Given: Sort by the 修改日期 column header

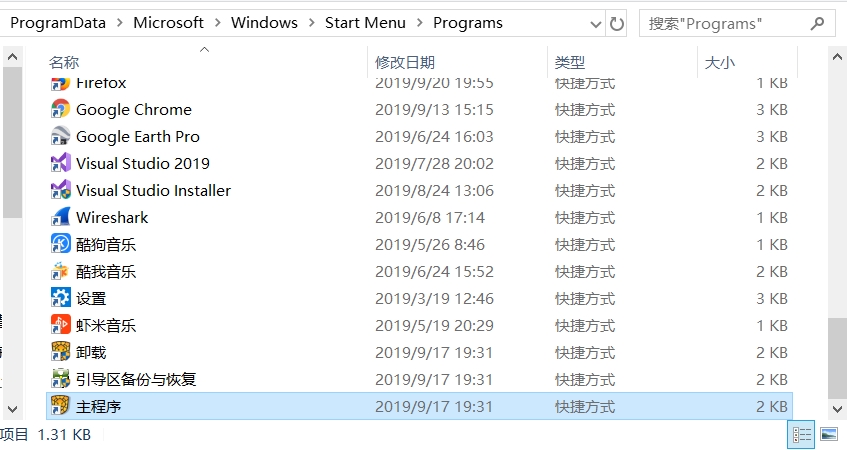Looking at the screenshot, I should click(405, 63).
